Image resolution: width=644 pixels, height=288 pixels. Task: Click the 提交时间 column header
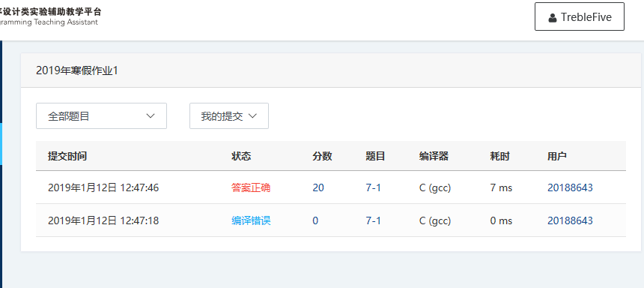(67, 156)
